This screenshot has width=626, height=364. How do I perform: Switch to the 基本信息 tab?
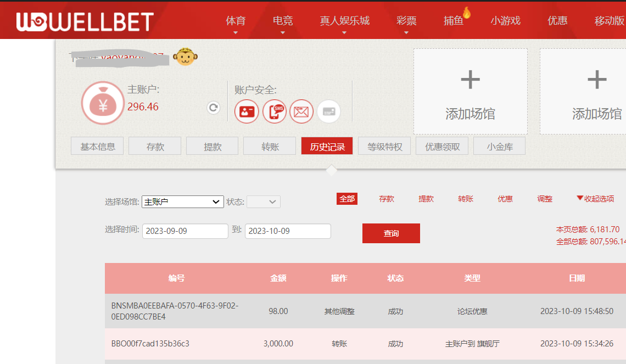(97, 146)
